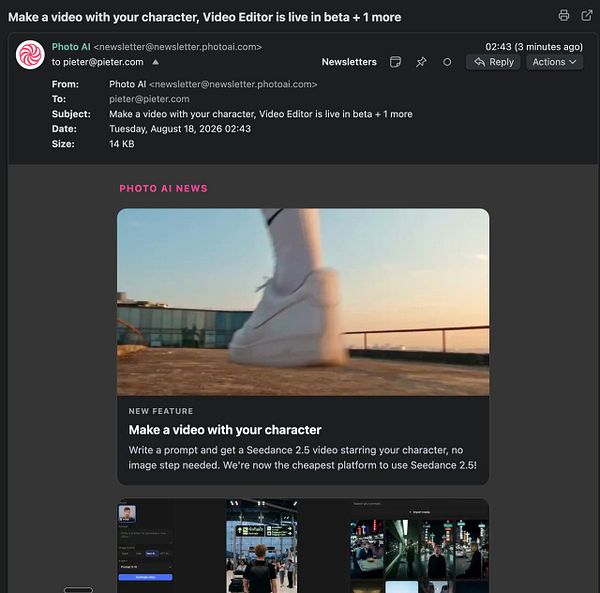Select recipient pieter@pieter.com in To row
The width and height of the screenshot is (600, 593).
(x=149, y=99)
